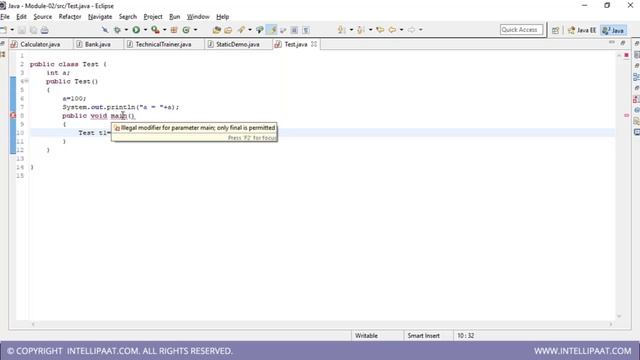Click the Back navigation arrow
Screen dimensions: 640x360
(392, 30)
